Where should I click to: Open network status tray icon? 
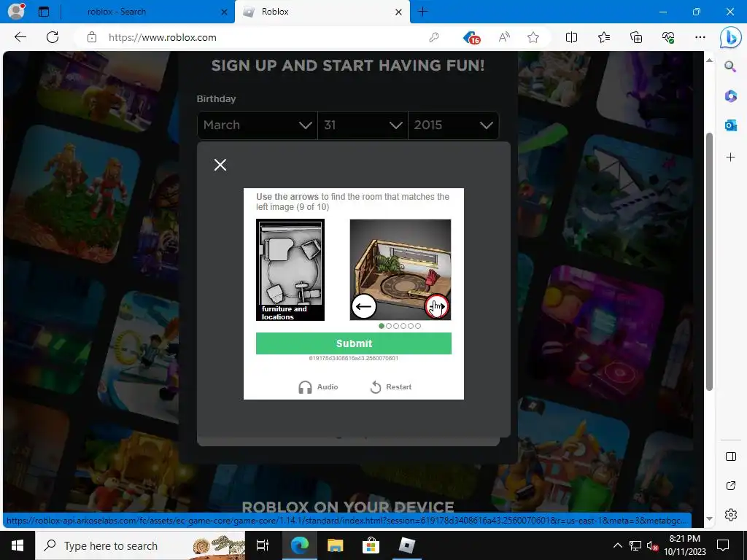635,545
